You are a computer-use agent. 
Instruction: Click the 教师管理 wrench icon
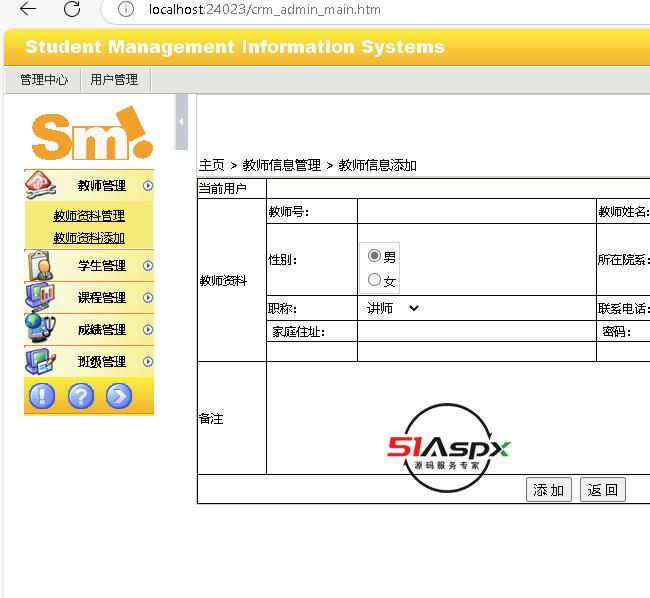pyautogui.click(x=40, y=185)
